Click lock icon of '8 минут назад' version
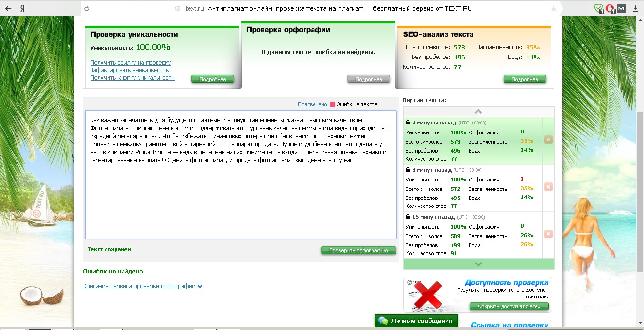Image resolution: width=644 pixels, height=330 pixels. point(408,170)
